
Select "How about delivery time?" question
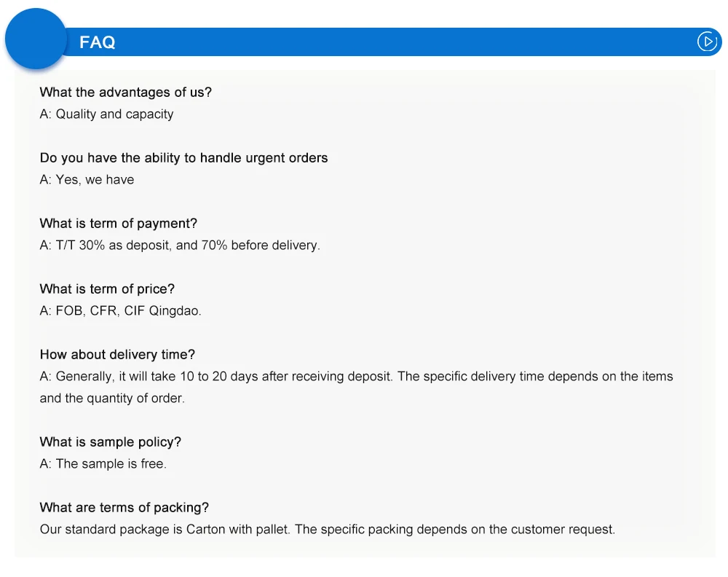(x=117, y=355)
